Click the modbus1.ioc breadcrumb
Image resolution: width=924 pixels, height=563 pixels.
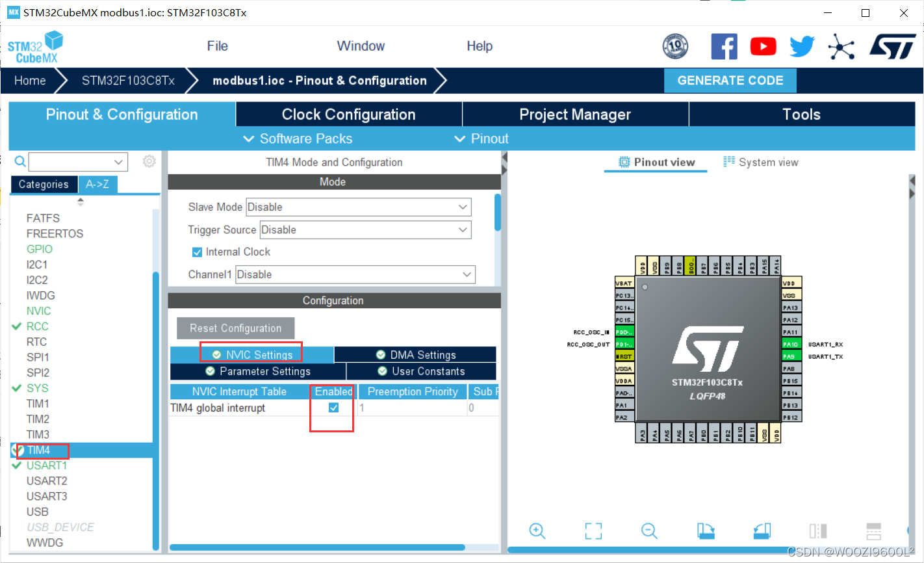(320, 81)
